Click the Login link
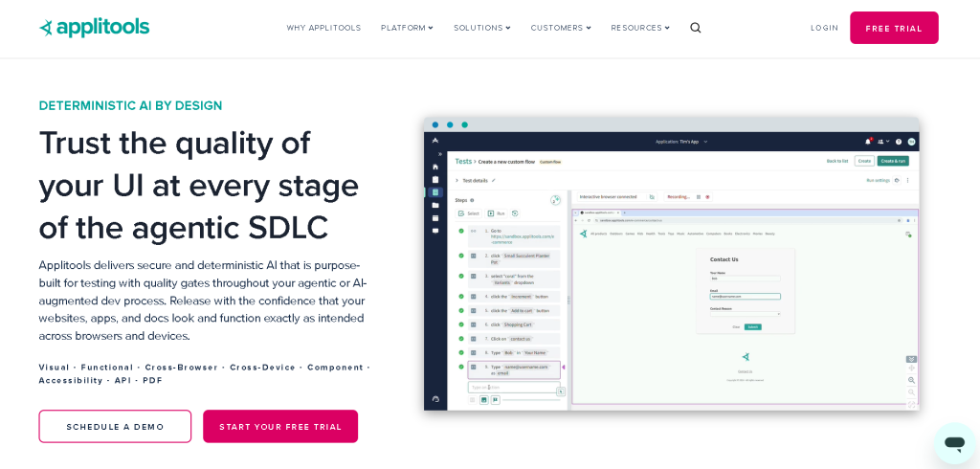This screenshot has height=469, width=980. click(x=824, y=28)
